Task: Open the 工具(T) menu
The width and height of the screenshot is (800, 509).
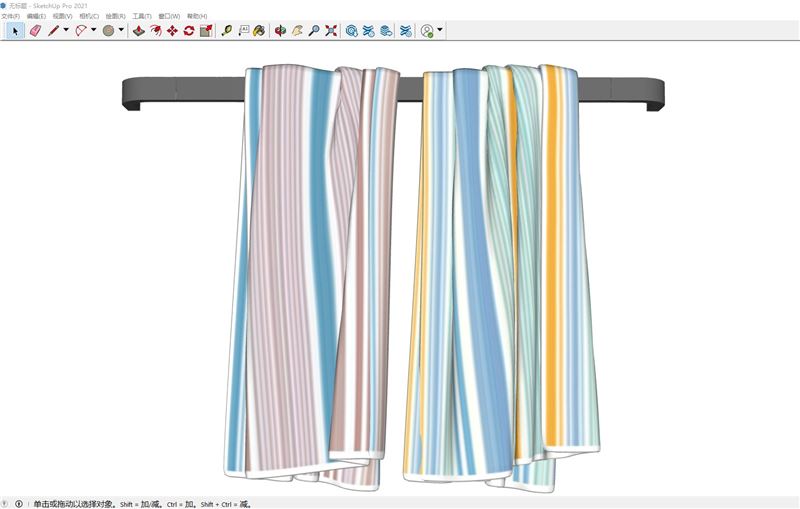Action: tap(142, 16)
